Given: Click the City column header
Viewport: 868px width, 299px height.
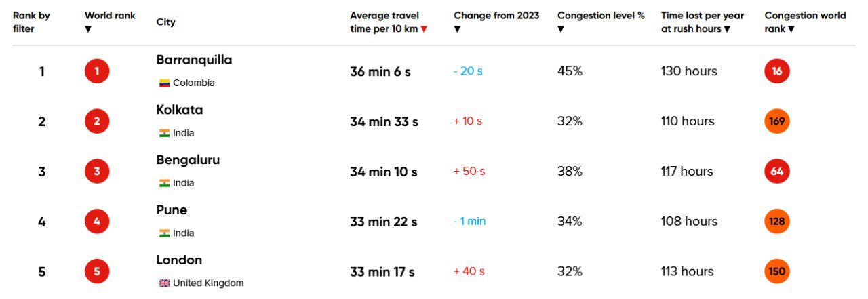Looking at the screenshot, I should coord(165,22).
